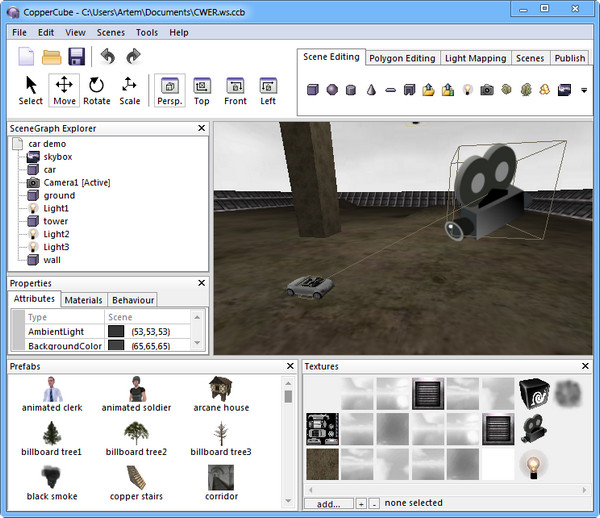Click the Select arrow tool

(x=31, y=90)
